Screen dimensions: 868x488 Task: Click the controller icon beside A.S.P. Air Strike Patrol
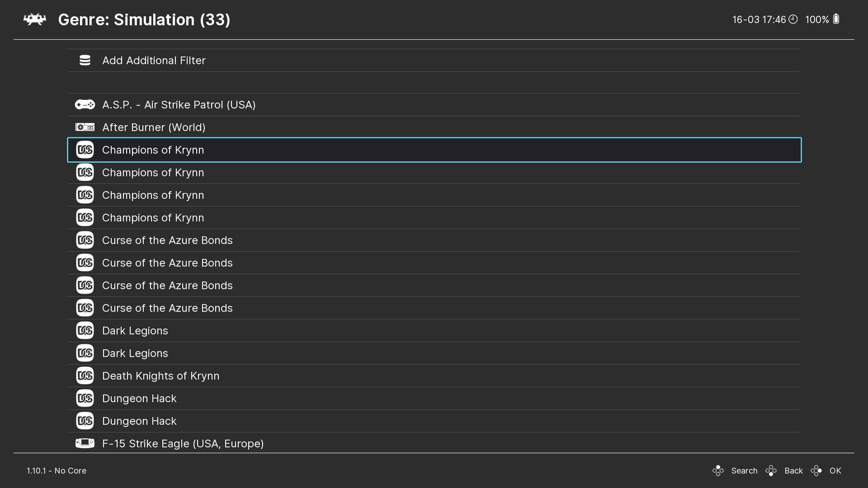coord(85,105)
